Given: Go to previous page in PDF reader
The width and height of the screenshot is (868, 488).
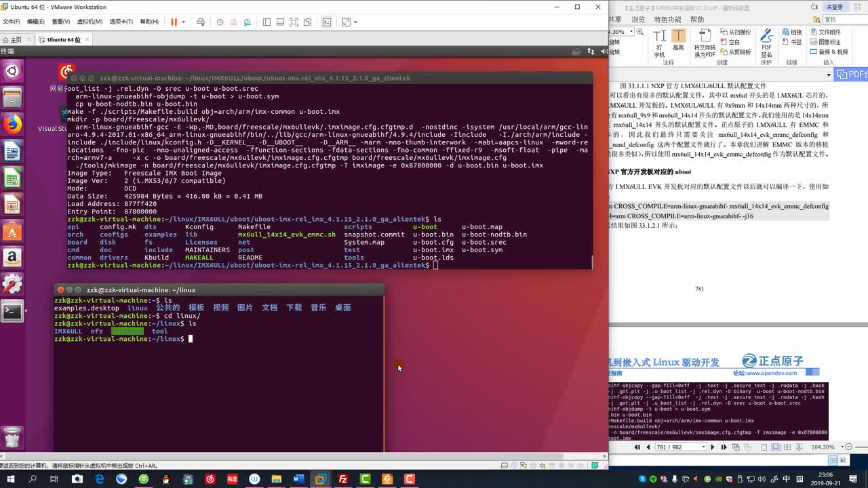Looking at the screenshot, I should pos(648,447).
